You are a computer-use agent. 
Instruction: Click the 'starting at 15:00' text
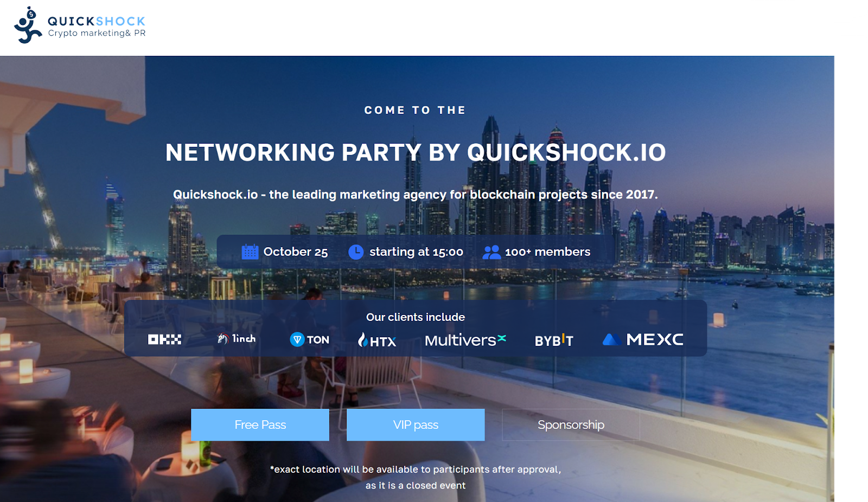click(416, 252)
